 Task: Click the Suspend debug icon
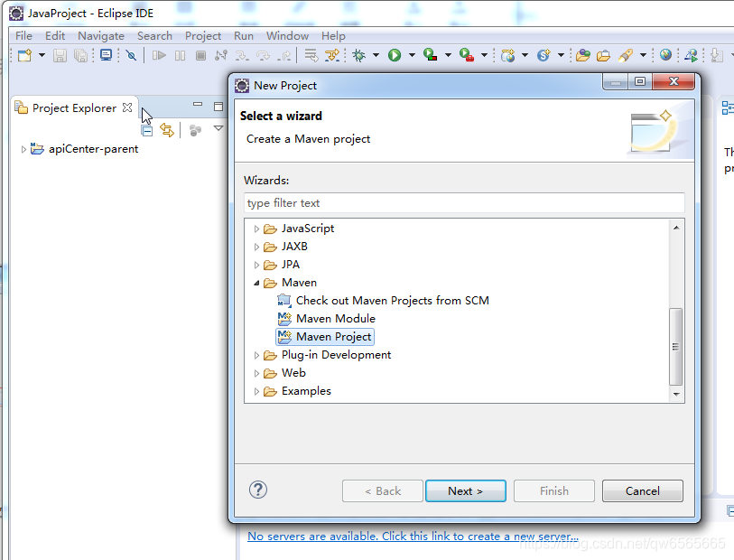[x=180, y=55]
